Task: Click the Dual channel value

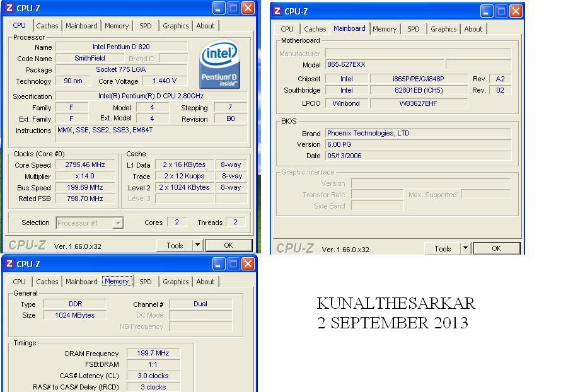Action: point(200,304)
